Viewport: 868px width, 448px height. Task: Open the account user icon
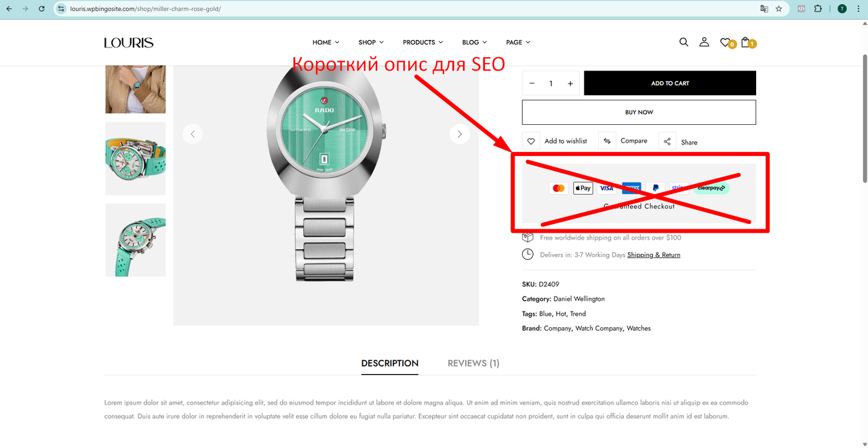704,42
